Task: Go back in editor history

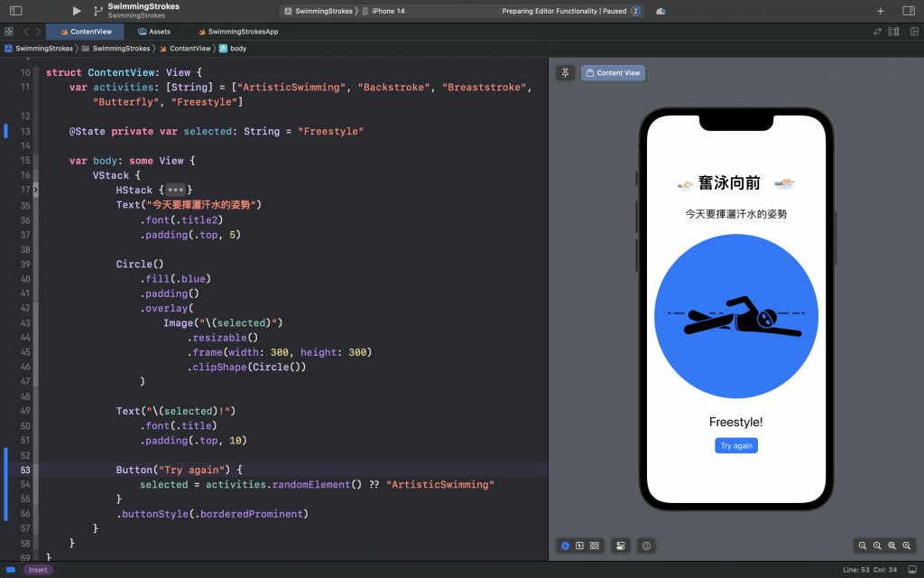Action: point(26,32)
